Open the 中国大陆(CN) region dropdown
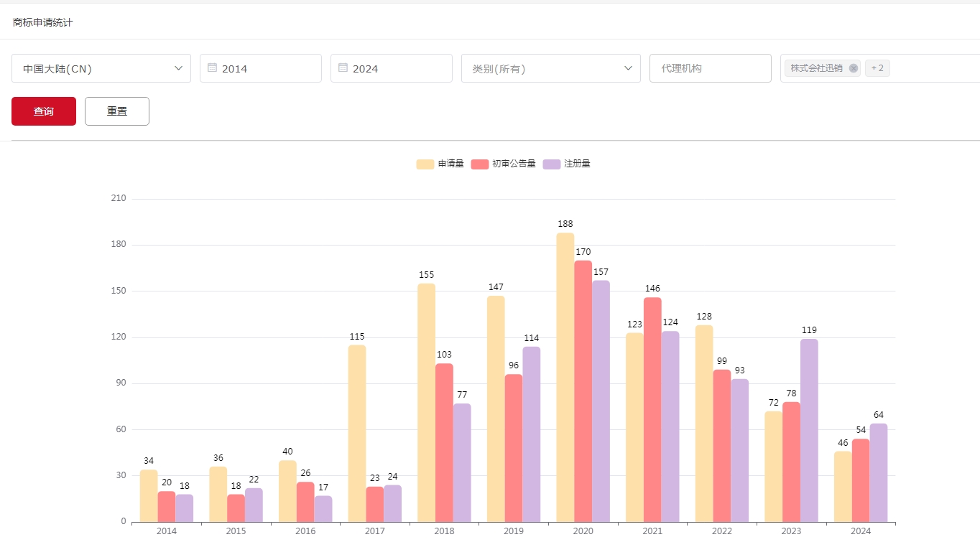The image size is (980, 560). click(x=101, y=68)
